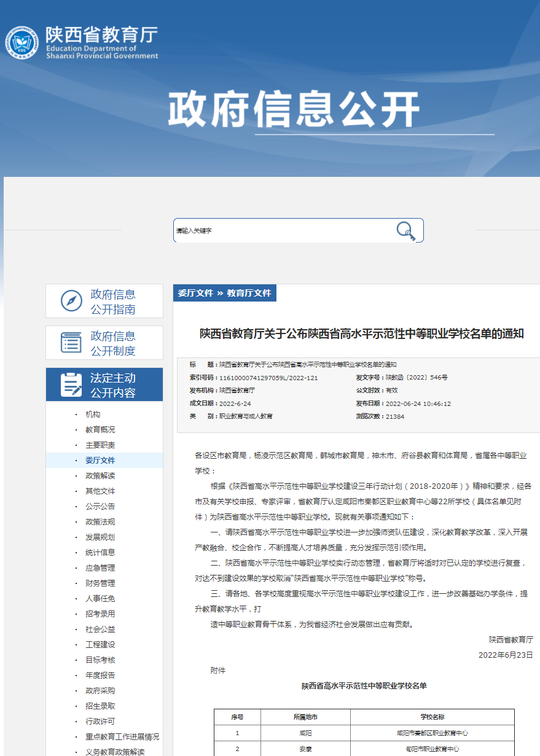Go to 公示公告 in the sidebar
The width and height of the screenshot is (540, 756).
click(x=100, y=507)
